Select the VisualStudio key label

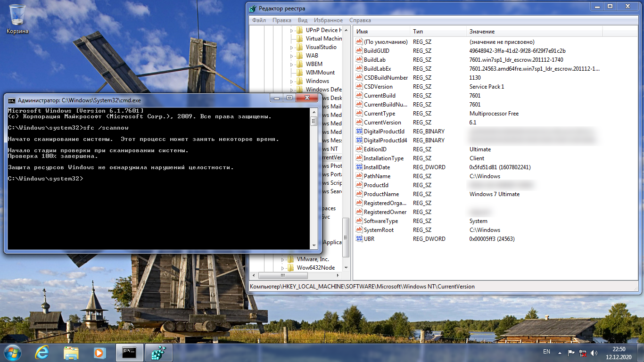tap(321, 47)
